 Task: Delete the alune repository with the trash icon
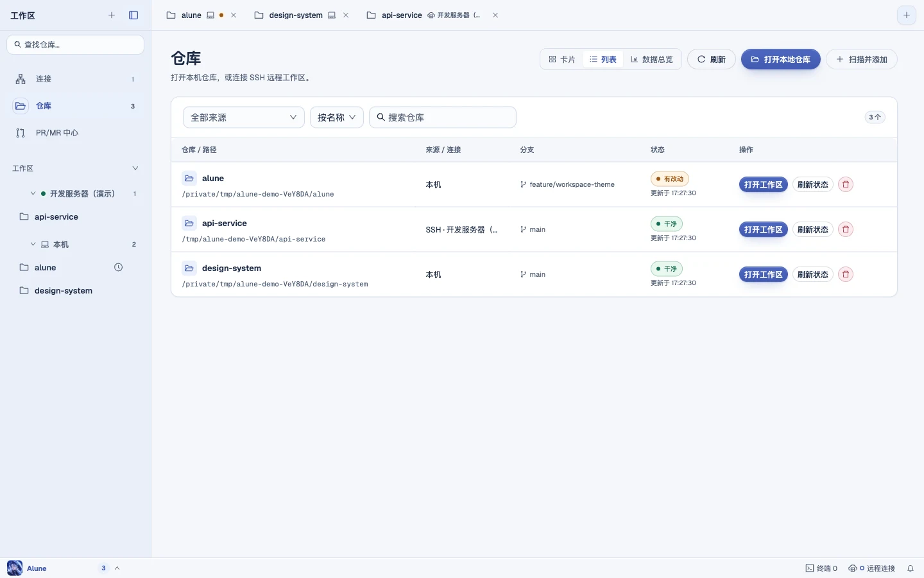[846, 184]
